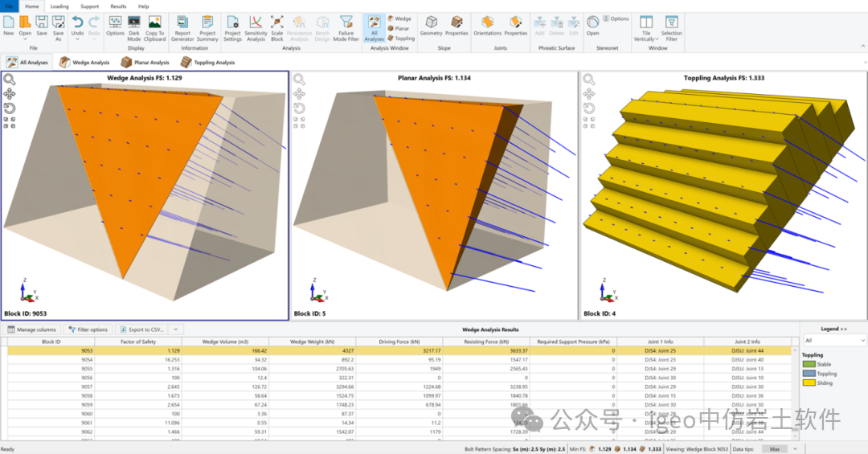Toggle the All Analyses window button
Image resolution: width=868 pixels, height=454 pixels.
click(375, 28)
